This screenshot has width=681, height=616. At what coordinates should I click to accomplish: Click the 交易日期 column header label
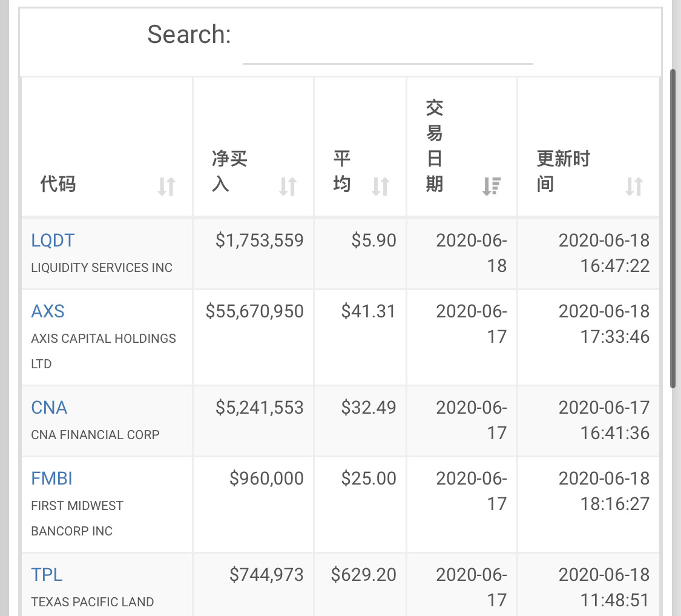tap(434, 146)
